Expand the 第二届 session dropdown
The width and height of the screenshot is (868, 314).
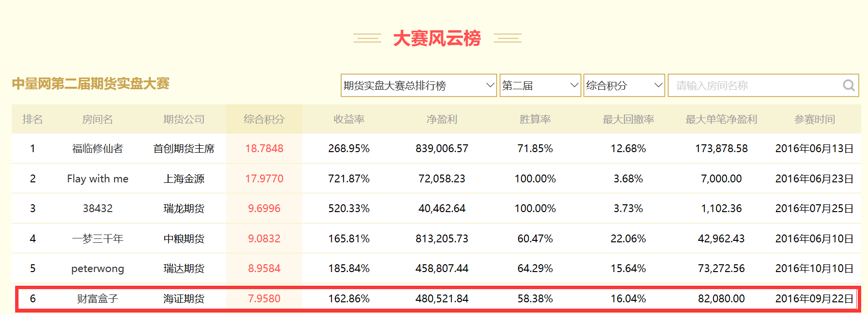pyautogui.click(x=540, y=86)
